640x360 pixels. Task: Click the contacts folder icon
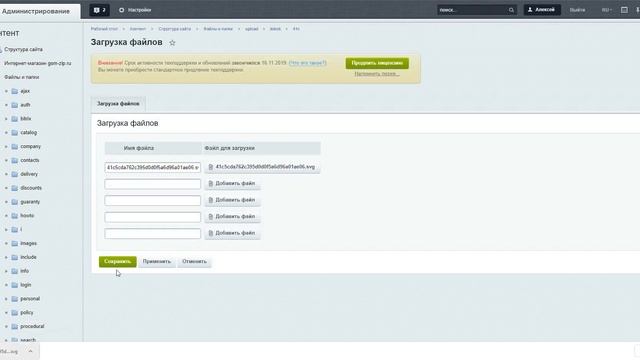click(15, 160)
